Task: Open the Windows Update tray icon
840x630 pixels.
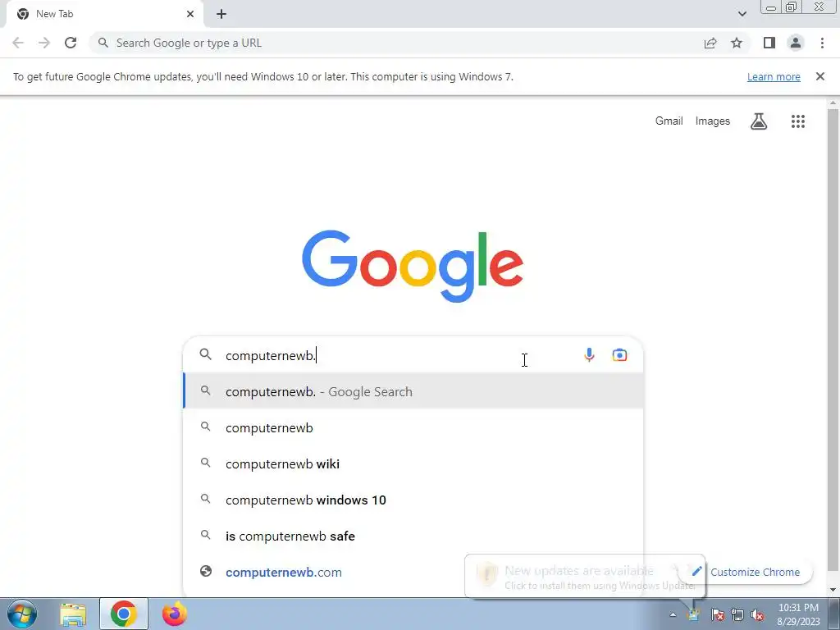Action: tap(694, 614)
